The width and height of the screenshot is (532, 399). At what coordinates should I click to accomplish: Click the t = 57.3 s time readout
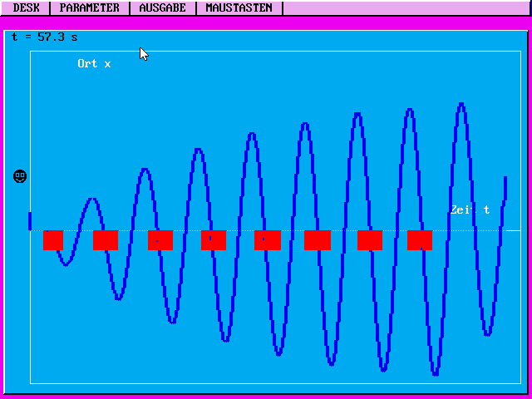point(45,37)
